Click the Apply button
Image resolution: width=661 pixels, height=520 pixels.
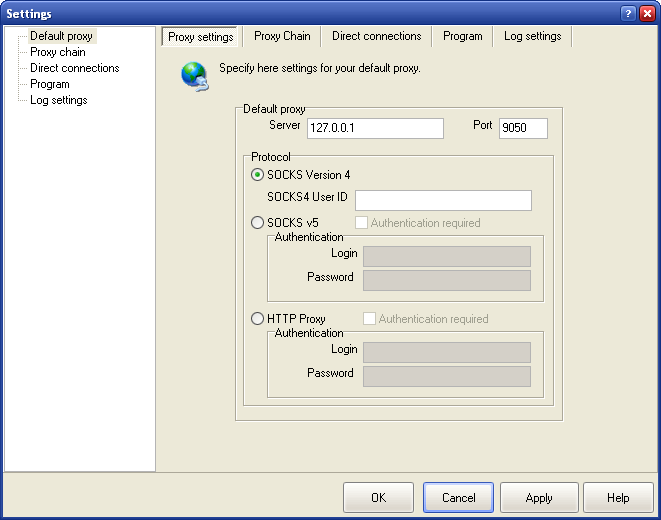point(539,497)
